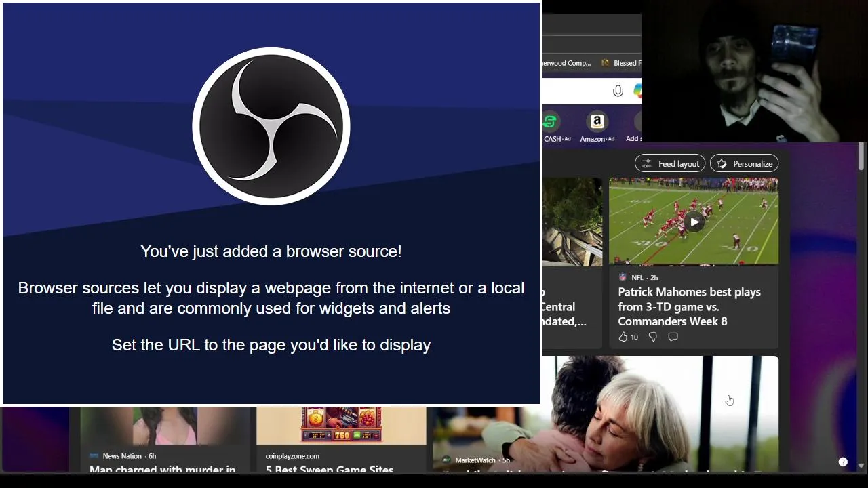Click the Feed layout button
This screenshot has width=868, height=488.
point(670,163)
